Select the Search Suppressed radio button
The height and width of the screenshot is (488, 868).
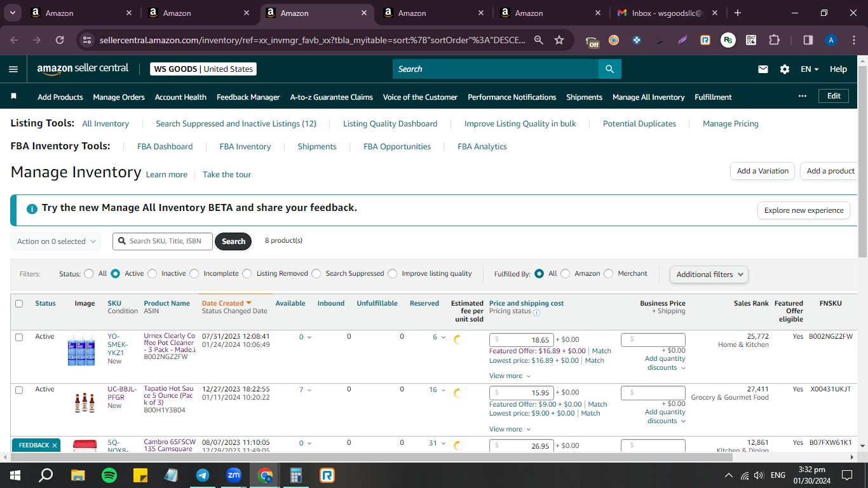(316, 274)
